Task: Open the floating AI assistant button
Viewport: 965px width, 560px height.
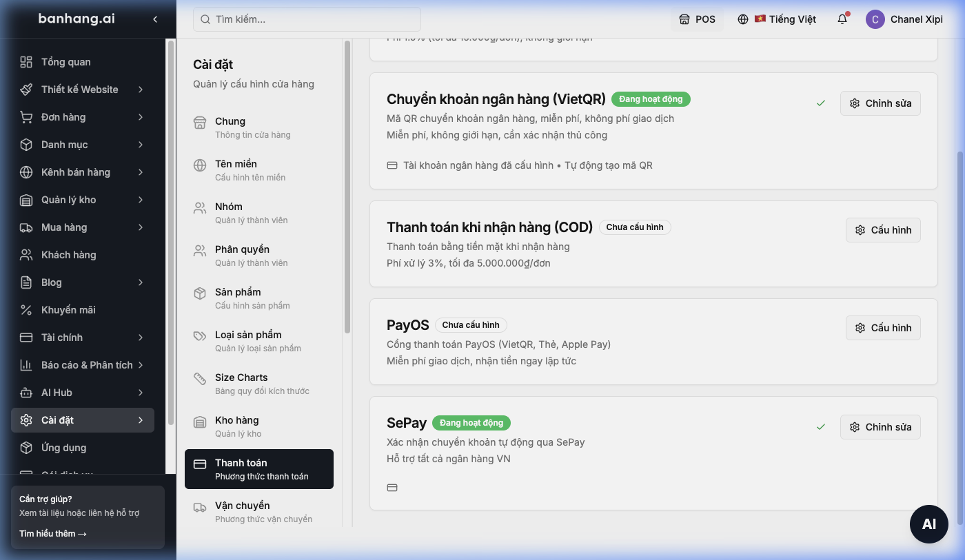Action: [x=929, y=524]
